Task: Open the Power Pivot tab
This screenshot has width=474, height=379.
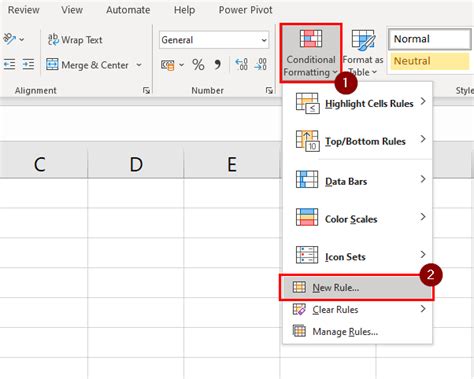Action: pyautogui.click(x=245, y=10)
